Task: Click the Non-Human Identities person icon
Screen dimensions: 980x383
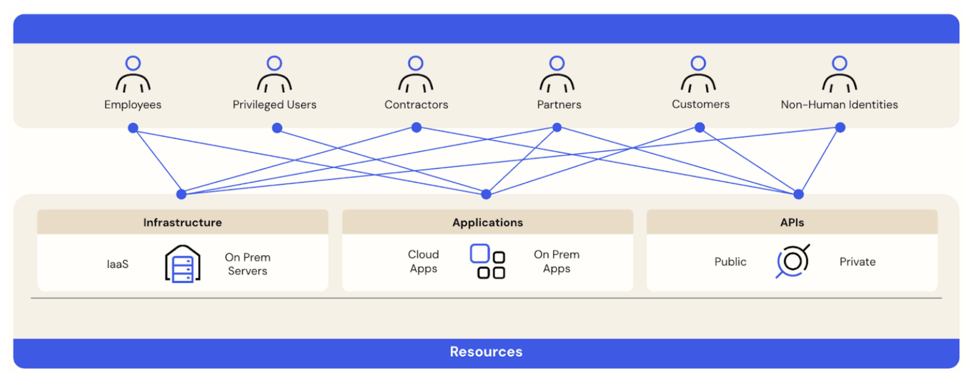Action: click(x=840, y=75)
